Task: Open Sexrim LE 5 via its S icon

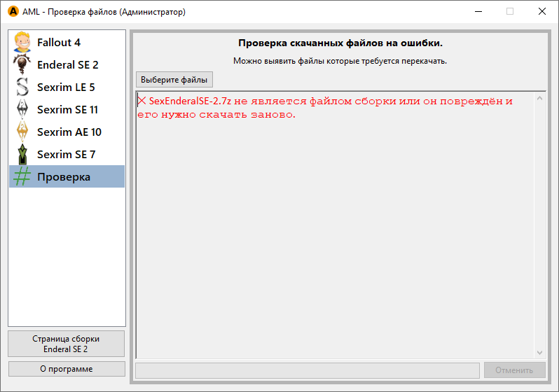Action: coord(22,87)
